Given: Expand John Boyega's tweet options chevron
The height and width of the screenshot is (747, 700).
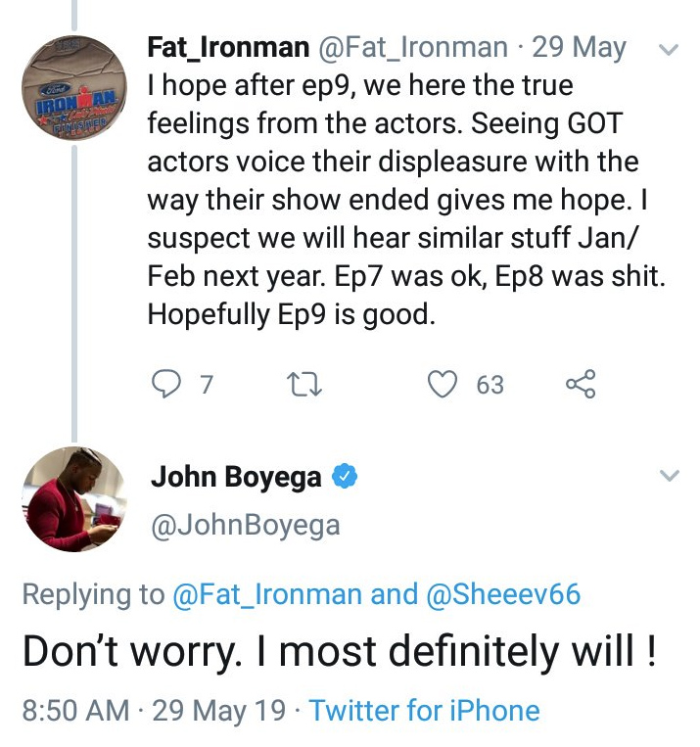Looking at the screenshot, I should [x=670, y=477].
